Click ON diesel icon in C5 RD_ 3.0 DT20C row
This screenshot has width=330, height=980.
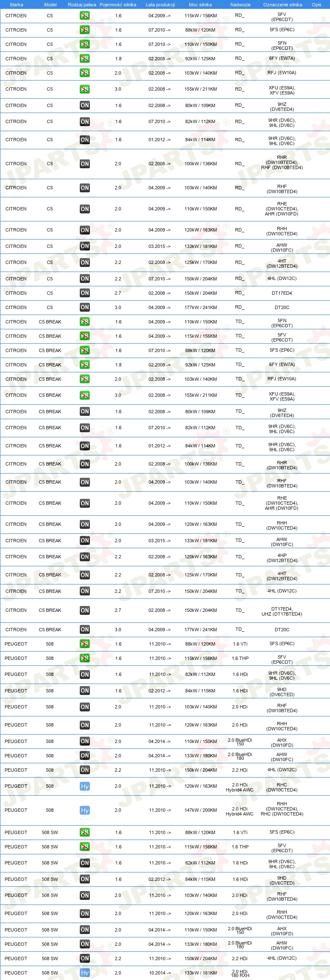[85, 307]
